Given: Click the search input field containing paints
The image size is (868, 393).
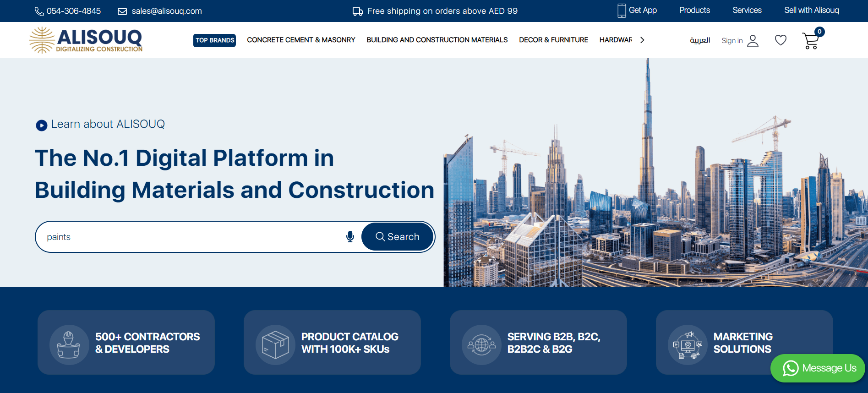Looking at the screenshot, I should tap(192, 237).
